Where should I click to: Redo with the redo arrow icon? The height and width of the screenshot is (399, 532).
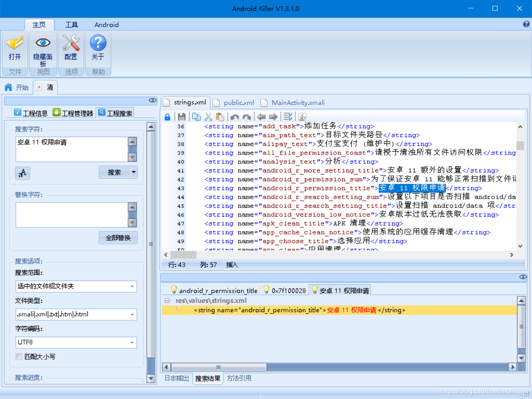[x=247, y=117]
